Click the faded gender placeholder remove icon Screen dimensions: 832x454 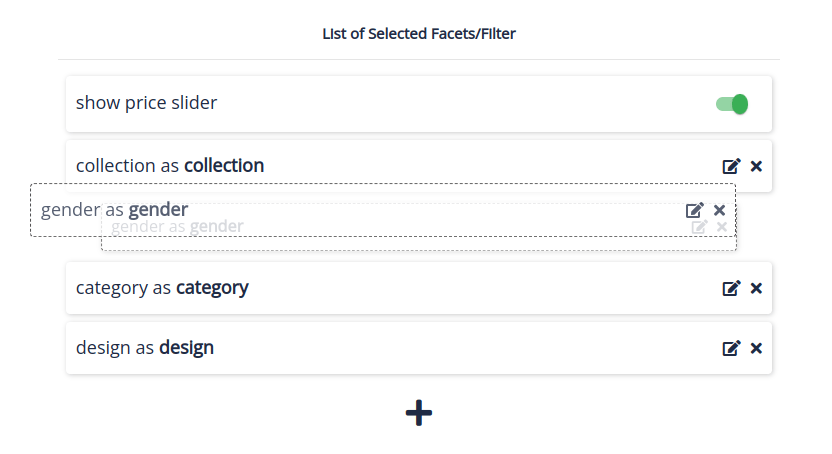click(x=723, y=228)
